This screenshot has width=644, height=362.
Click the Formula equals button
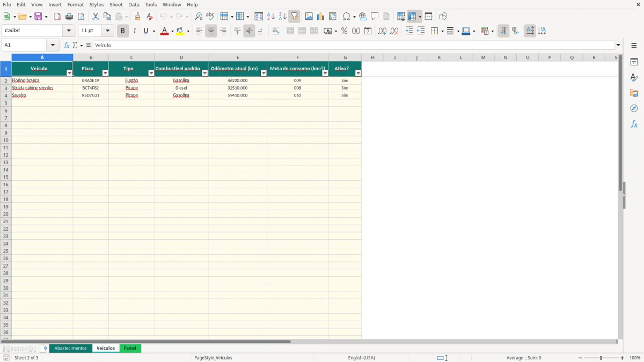click(x=89, y=46)
